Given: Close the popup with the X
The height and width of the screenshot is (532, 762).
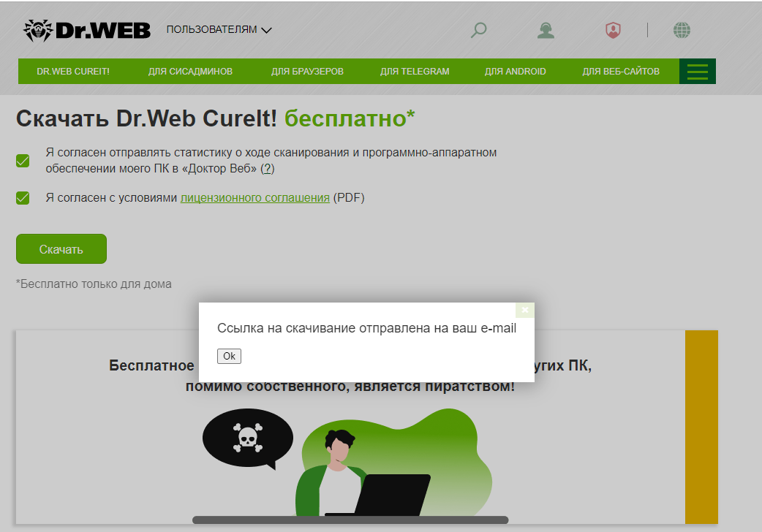Looking at the screenshot, I should point(525,310).
